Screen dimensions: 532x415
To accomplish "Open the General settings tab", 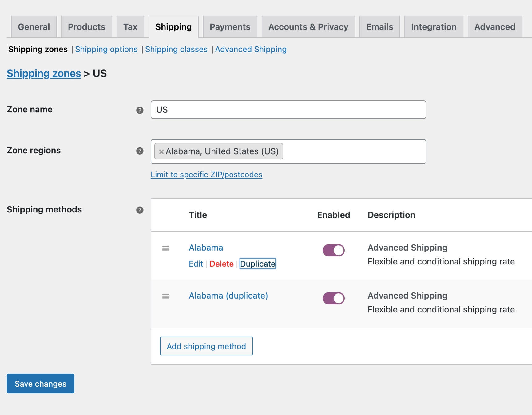I will point(34,27).
